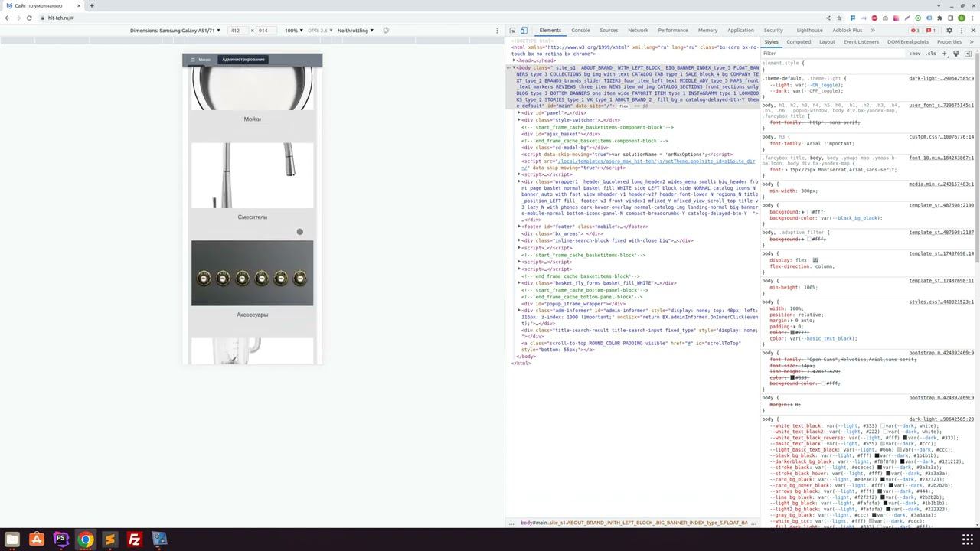Open the Adblock extension icon in toolbar
Screen dimensions: 980x551
[874, 18]
